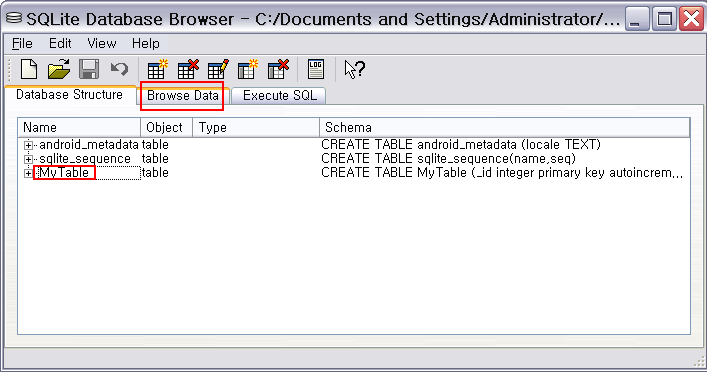Image resolution: width=707 pixels, height=372 pixels.
Task: Select the android_metadata row name
Action: point(89,145)
